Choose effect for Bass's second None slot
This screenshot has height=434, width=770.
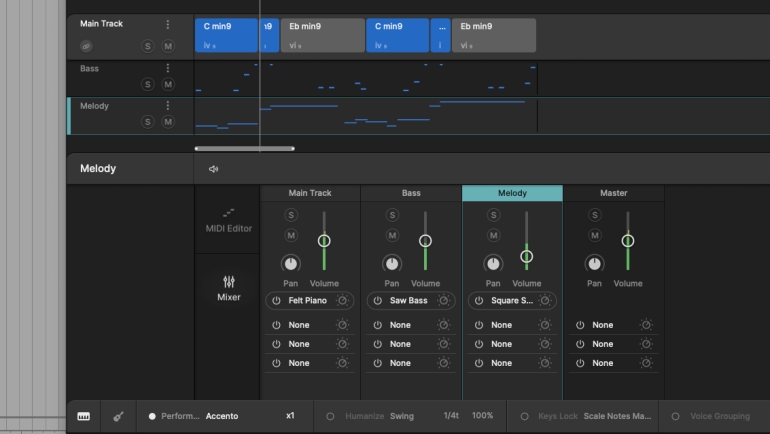point(400,344)
